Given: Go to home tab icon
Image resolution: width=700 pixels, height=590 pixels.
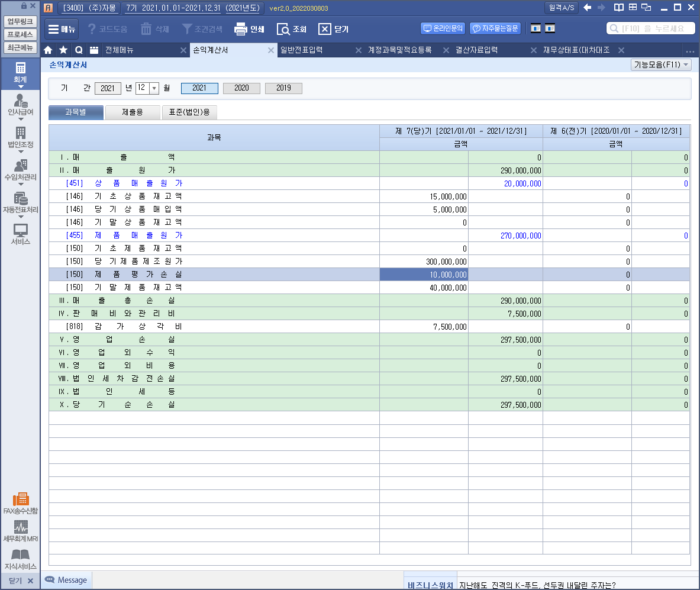Looking at the screenshot, I should point(48,50).
